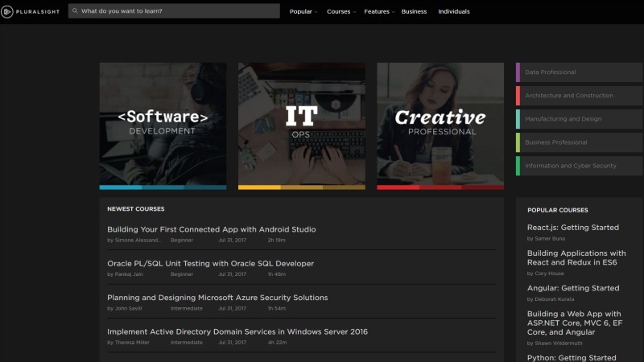Open 'Building Your First Connected App with Android Studio'
This screenshot has height=362, width=644.
coord(212,229)
